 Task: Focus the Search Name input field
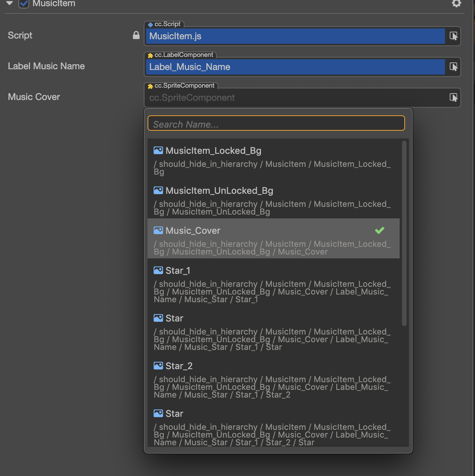(x=276, y=124)
